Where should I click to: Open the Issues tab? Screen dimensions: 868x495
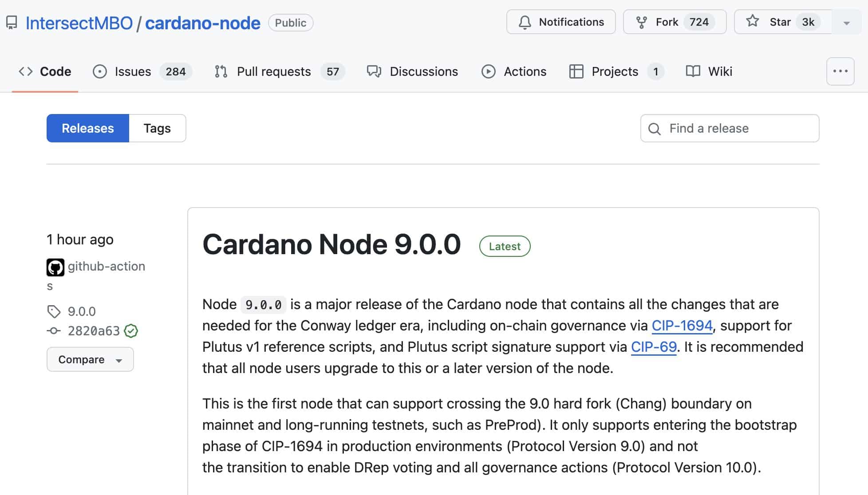point(133,71)
